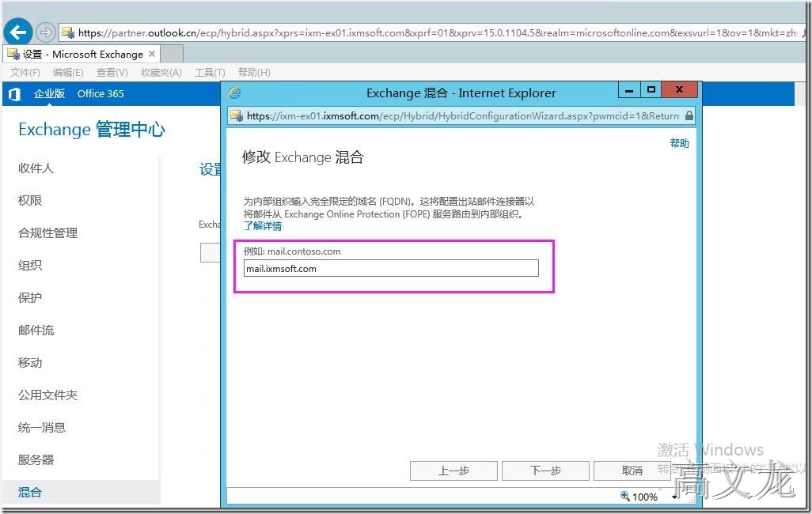Click the 例如: mail.contoso.com label

292,251
